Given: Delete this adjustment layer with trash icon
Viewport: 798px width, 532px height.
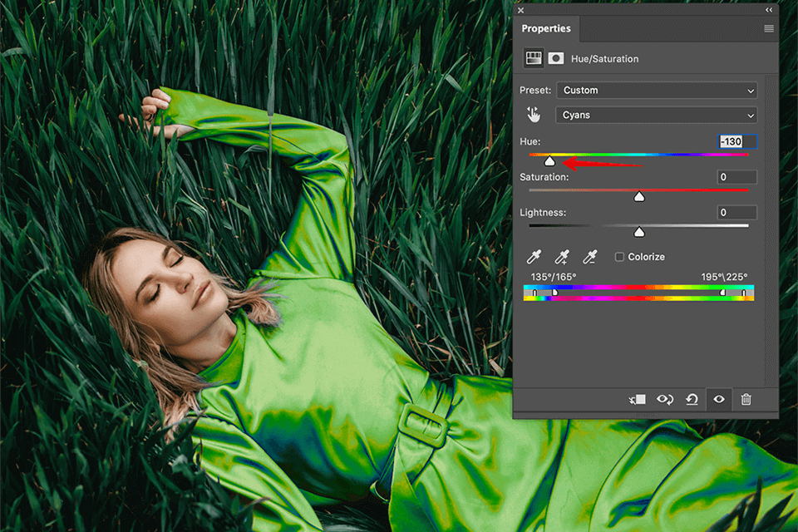Looking at the screenshot, I should [x=746, y=400].
